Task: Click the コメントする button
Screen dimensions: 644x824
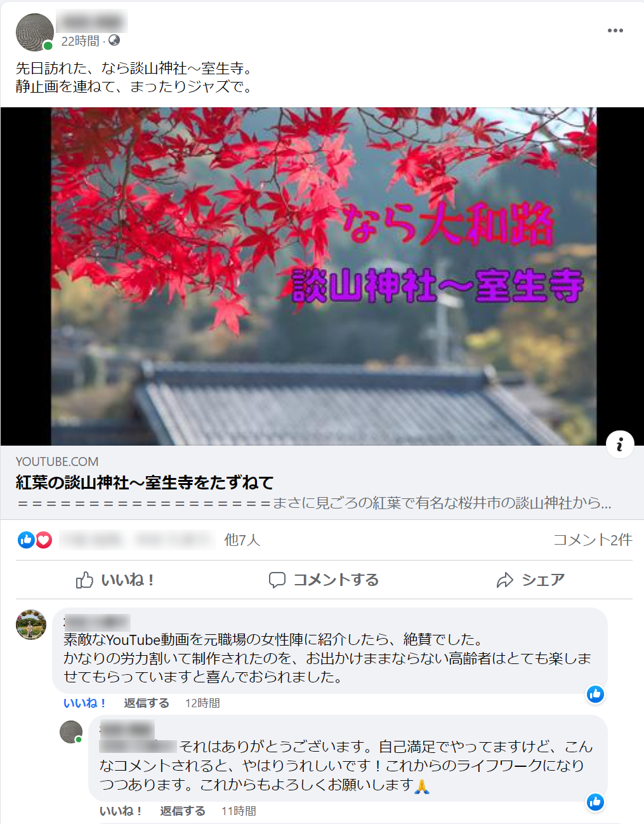Action: [324, 580]
